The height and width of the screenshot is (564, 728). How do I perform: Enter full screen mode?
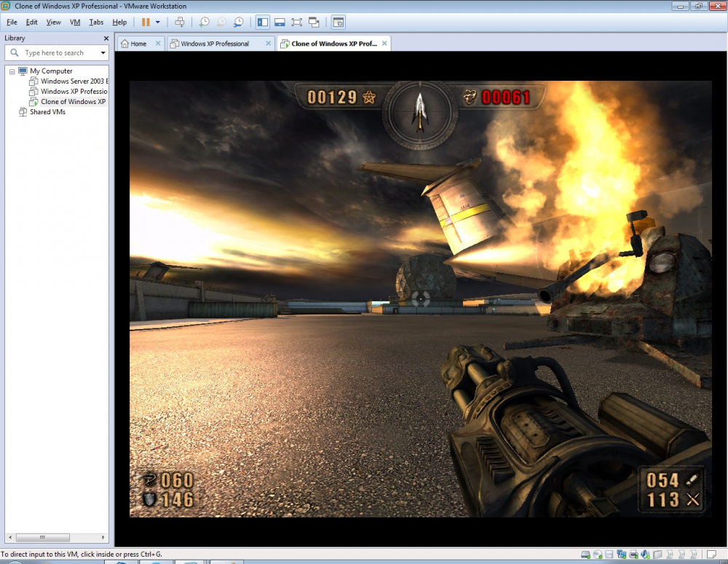(x=297, y=22)
